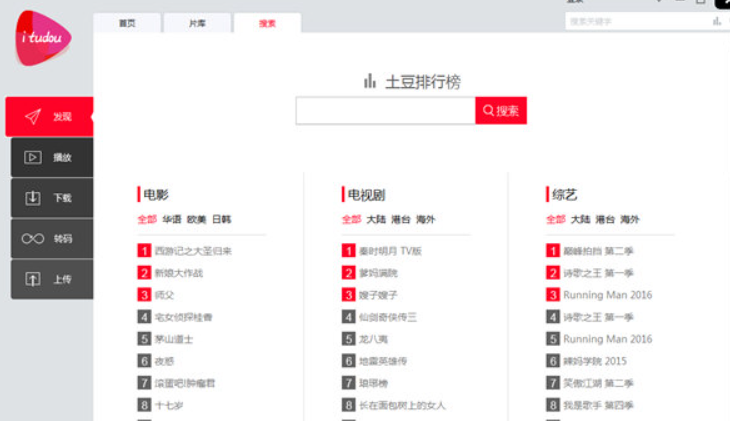The width and height of the screenshot is (730, 421).
Task: Select 全部 filter under 电视剧
Action: pos(351,219)
